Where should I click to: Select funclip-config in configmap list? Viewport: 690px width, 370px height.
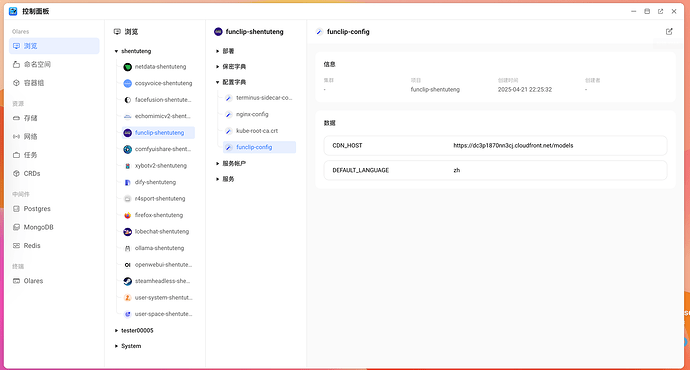click(259, 147)
